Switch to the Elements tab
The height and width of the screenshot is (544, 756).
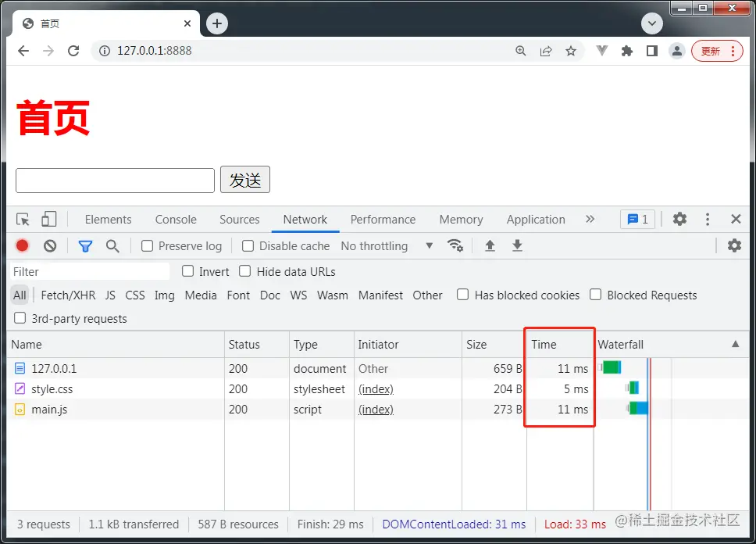tap(108, 220)
